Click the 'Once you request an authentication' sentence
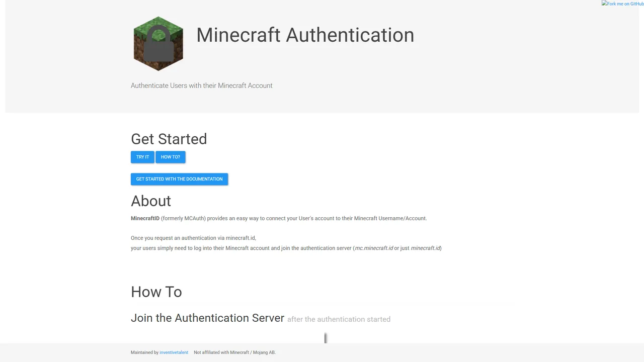 pyautogui.click(x=193, y=238)
